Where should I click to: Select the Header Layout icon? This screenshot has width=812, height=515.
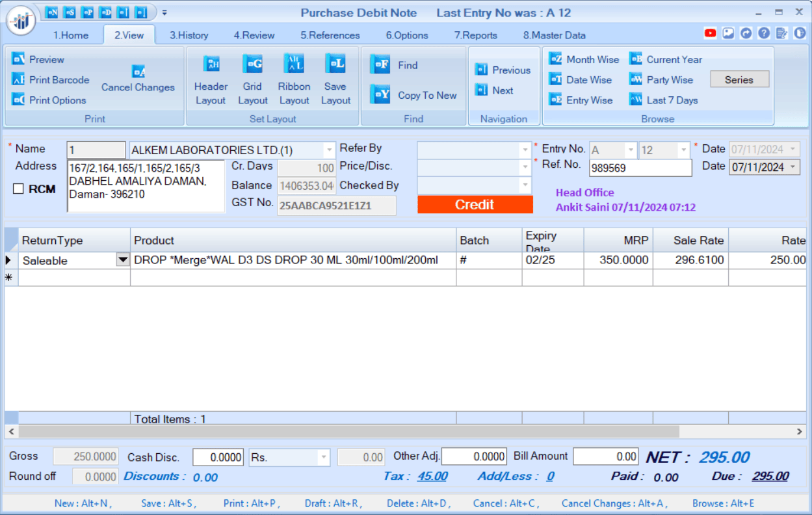[211, 64]
